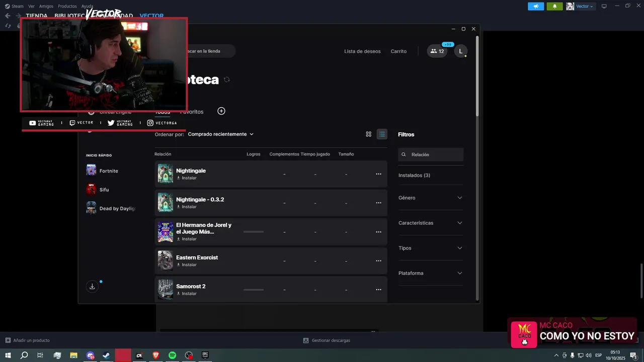Click the Nightingale game thumbnail
The height and width of the screenshot is (362, 644).
pyautogui.click(x=166, y=174)
